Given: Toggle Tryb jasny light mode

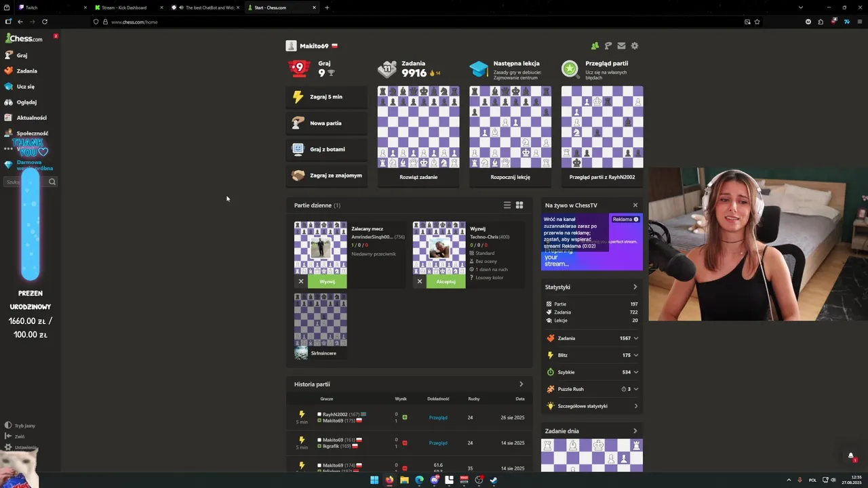Looking at the screenshot, I should tap(20, 426).
